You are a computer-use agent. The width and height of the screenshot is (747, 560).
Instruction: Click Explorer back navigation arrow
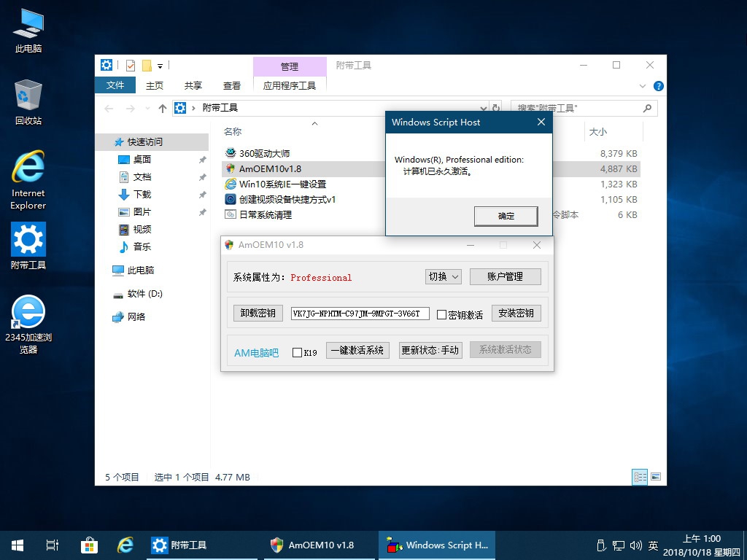pos(109,109)
